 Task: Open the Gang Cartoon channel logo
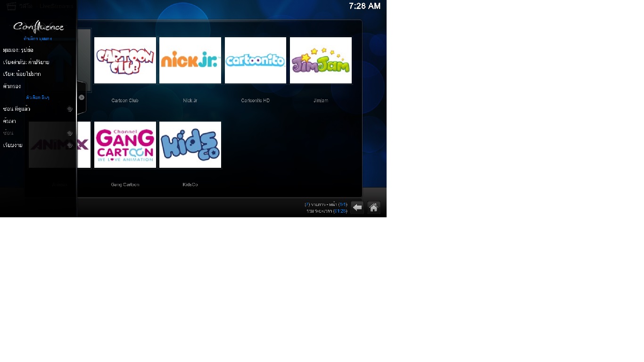pos(125,145)
